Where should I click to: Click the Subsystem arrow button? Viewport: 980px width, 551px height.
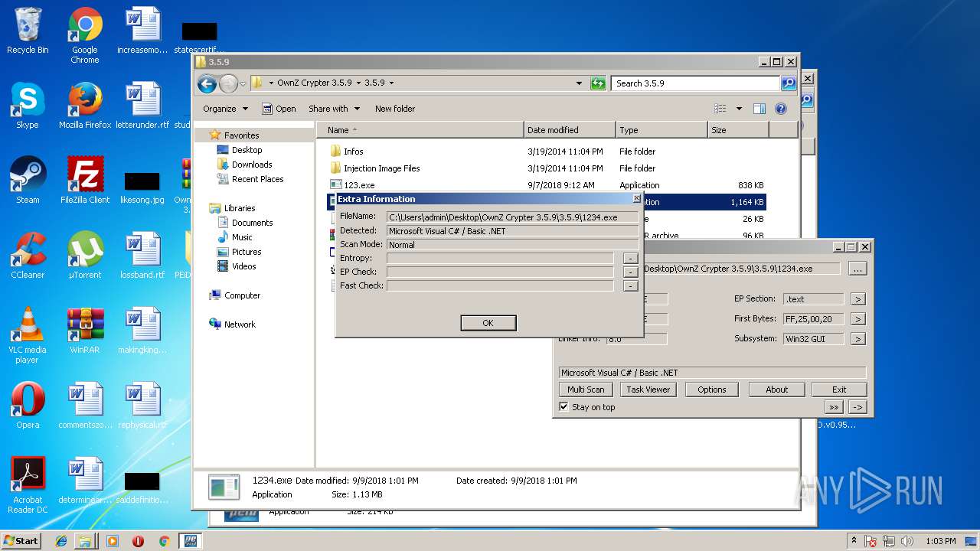[857, 339]
